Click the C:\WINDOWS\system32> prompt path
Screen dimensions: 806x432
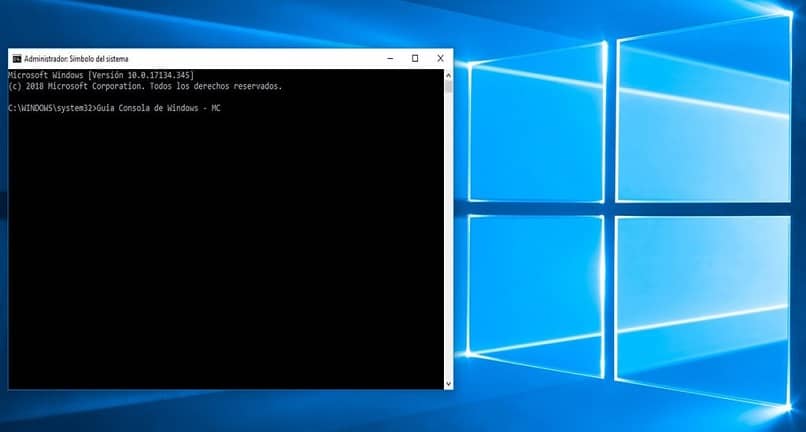point(50,107)
